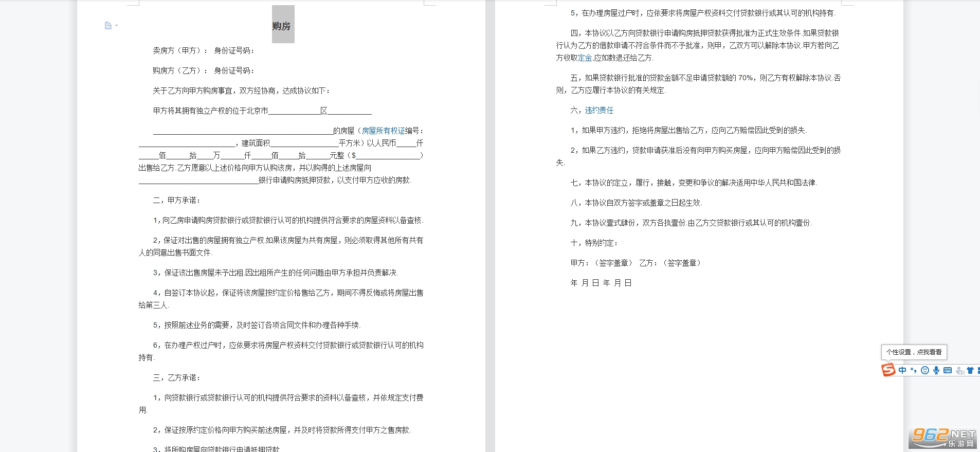Click the blank after 北京市
Screen dimensions: 980x452
pyautogui.click(x=294, y=111)
